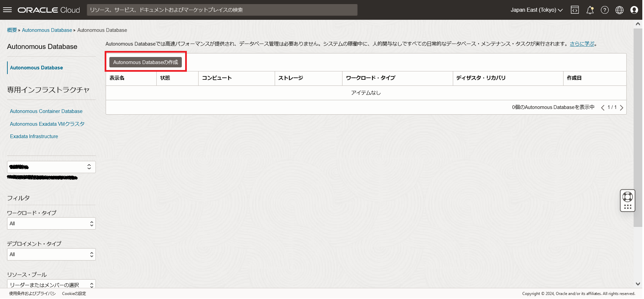
Task: Click the 概要 breadcrumb link
Action: tap(12, 30)
